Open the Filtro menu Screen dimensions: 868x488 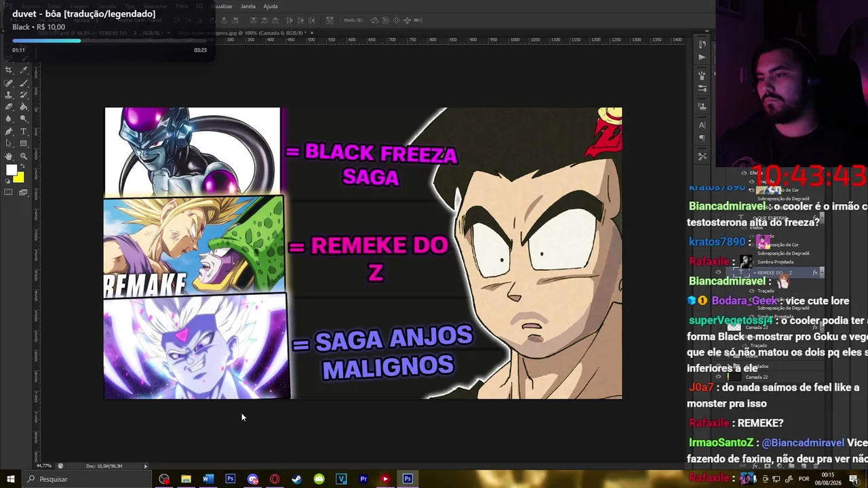tap(182, 6)
